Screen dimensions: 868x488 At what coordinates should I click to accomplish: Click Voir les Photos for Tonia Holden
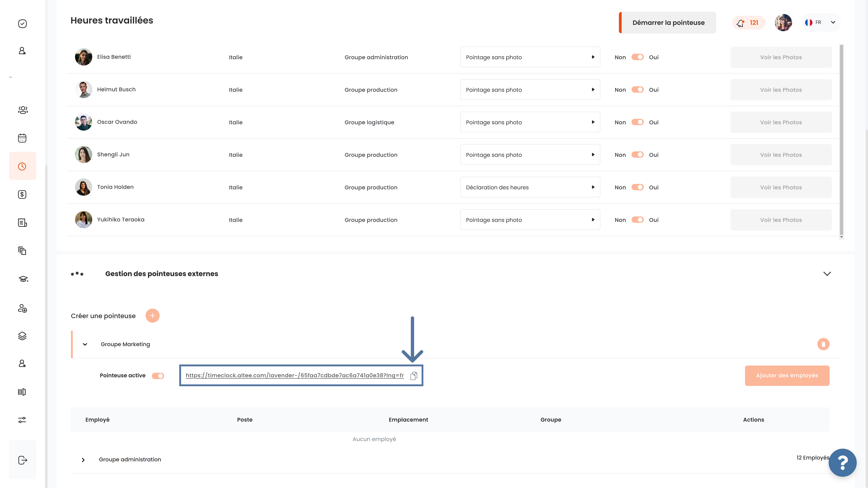(781, 187)
